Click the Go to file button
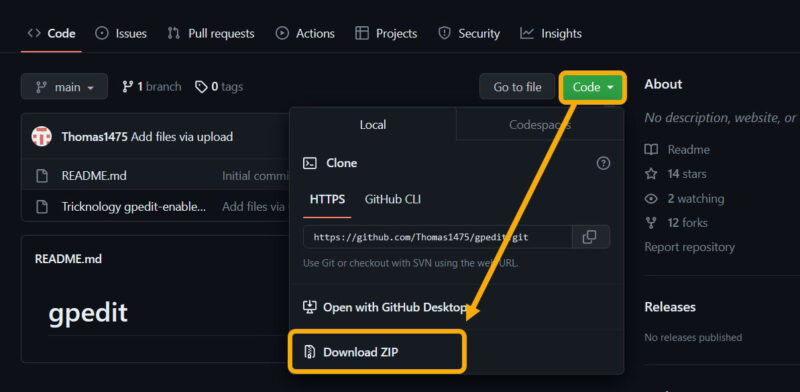 tap(517, 87)
